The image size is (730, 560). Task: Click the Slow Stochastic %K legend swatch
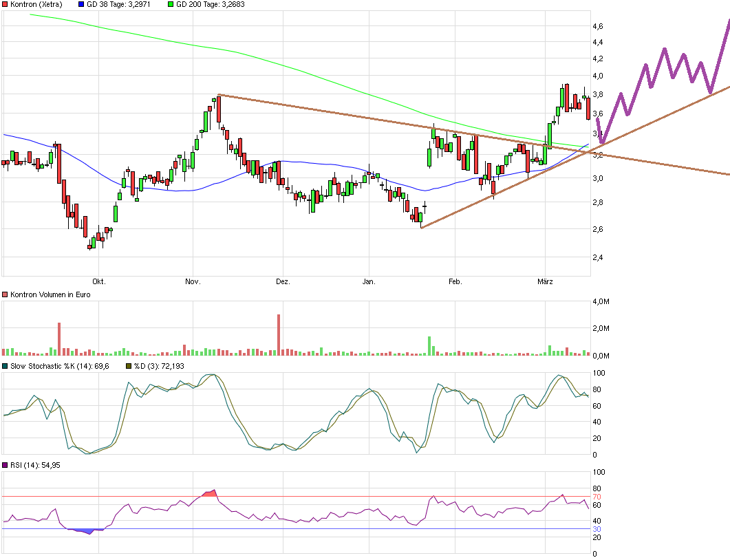(6, 366)
